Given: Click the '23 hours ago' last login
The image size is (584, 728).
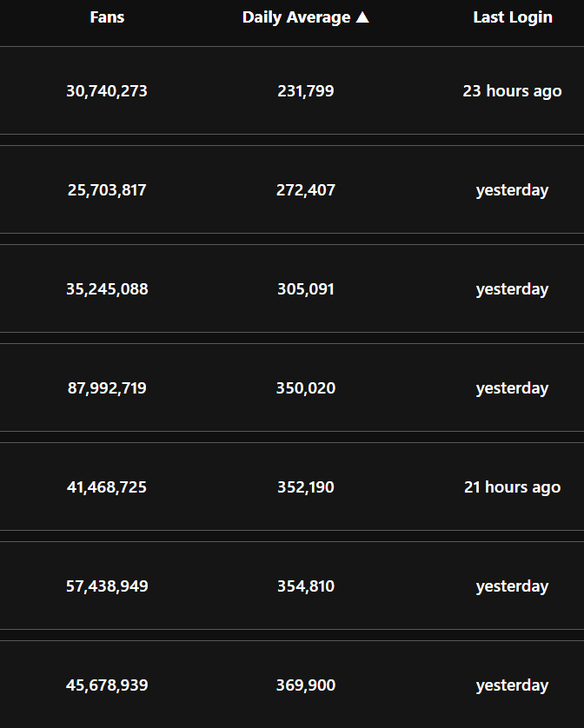Looking at the screenshot, I should [x=512, y=90].
